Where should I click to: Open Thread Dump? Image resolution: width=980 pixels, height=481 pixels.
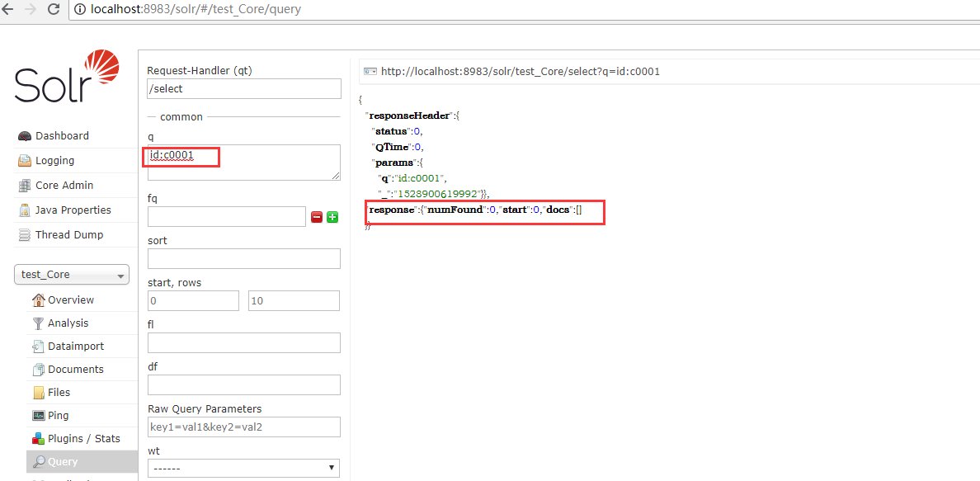click(x=69, y=235)
